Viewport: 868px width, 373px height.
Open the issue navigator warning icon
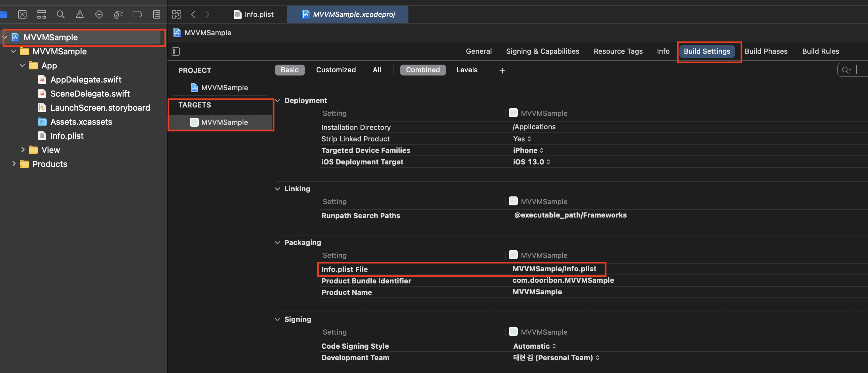(x=80, y=14)
